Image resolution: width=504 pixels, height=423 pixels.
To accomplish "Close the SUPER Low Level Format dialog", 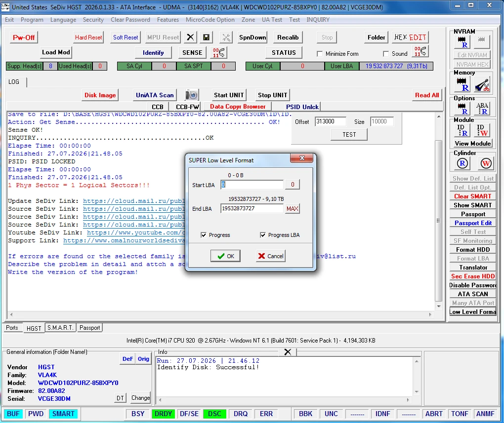I will (301, 158).
